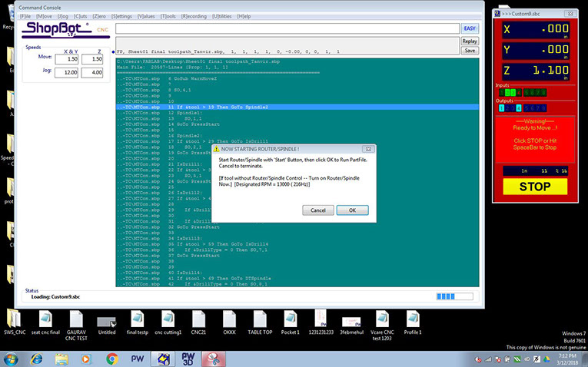Screen dimensions: 588x367
Task: Click the EASY mode button
Action: (x=470, y=28)
